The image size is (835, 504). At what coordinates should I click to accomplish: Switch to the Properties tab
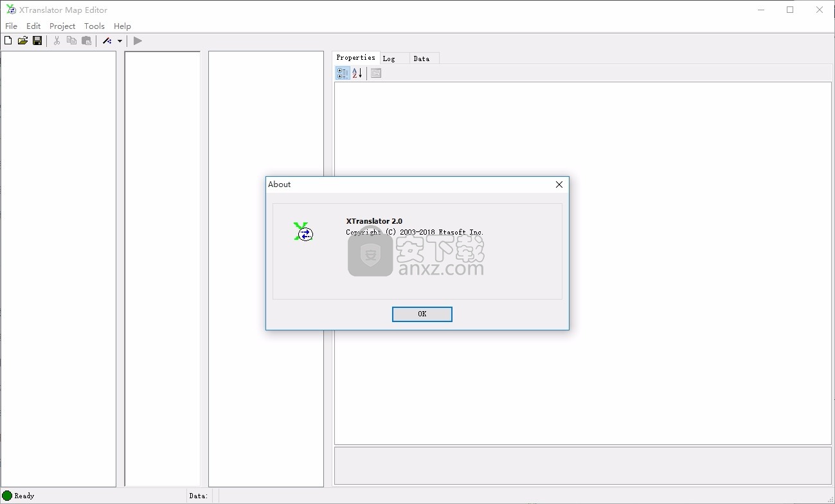355,57
